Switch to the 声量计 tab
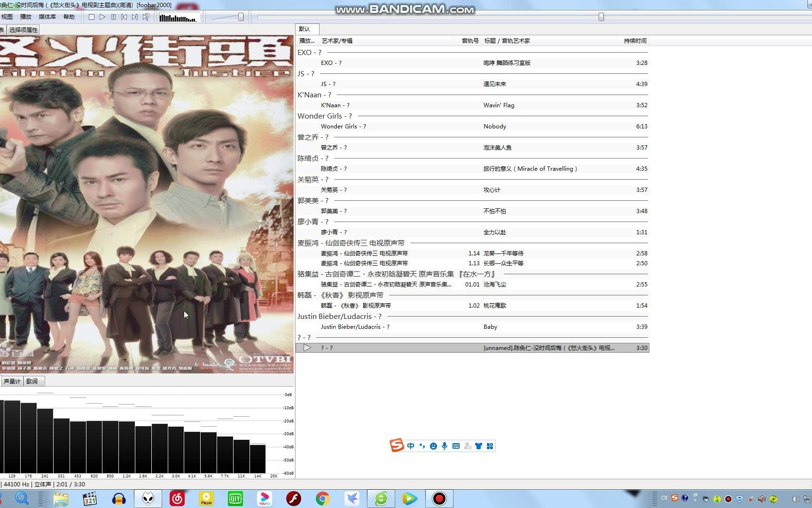Image resolution: width=812 pixels, height=508 pixels. (12, 381)
